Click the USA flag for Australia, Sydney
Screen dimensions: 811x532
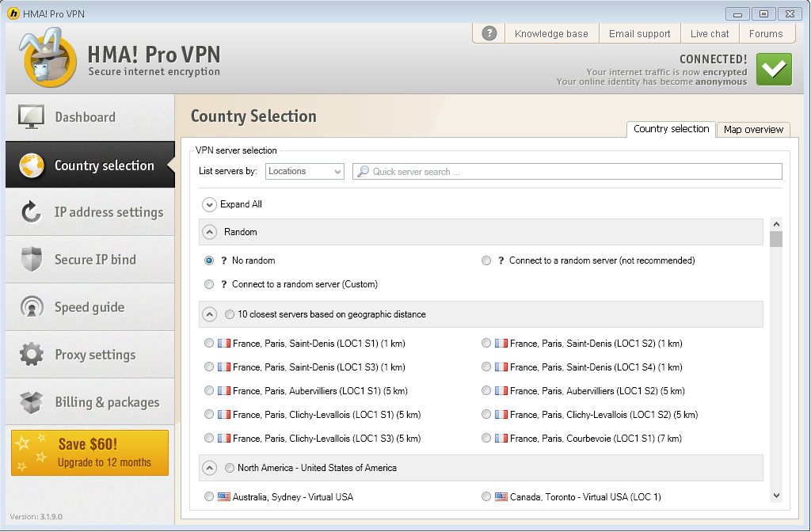(x=224, y=497)
